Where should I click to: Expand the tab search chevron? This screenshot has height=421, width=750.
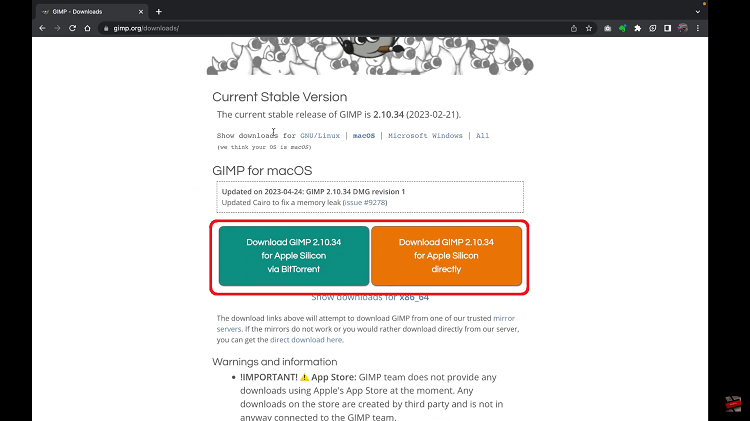(696, 11)
